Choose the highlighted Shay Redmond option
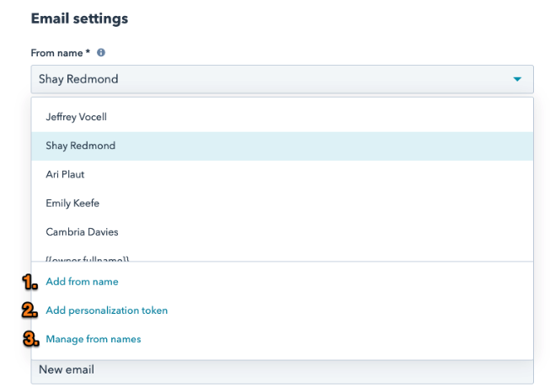Image resolution: width=550 pixels, height=392 pixels. pos(81,146)
